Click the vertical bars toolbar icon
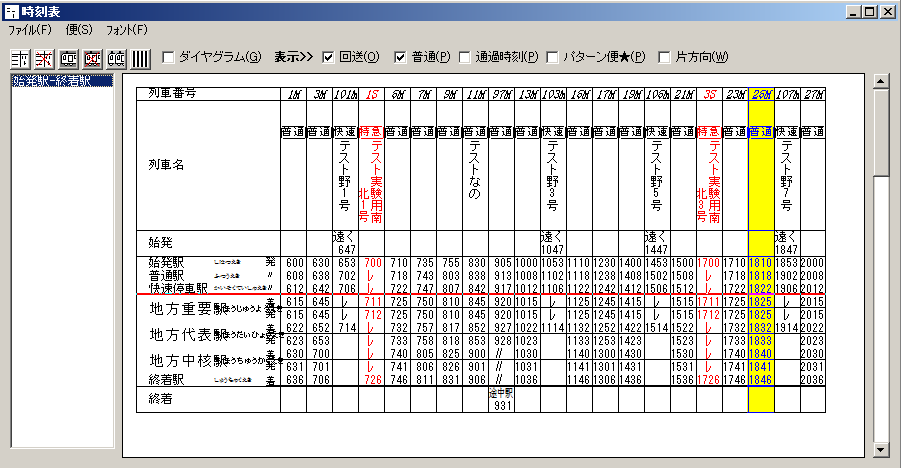The height and width of the screenshot is (468, 901). [141, 56]
